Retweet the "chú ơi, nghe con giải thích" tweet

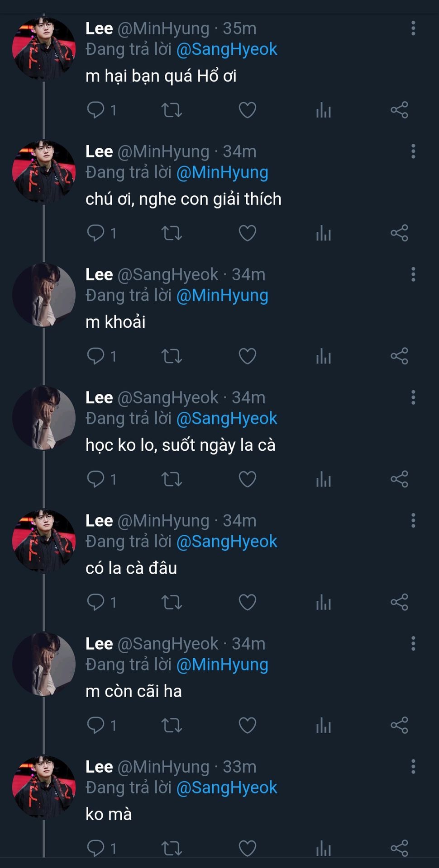pyautogui.click(x=172, y=233)
